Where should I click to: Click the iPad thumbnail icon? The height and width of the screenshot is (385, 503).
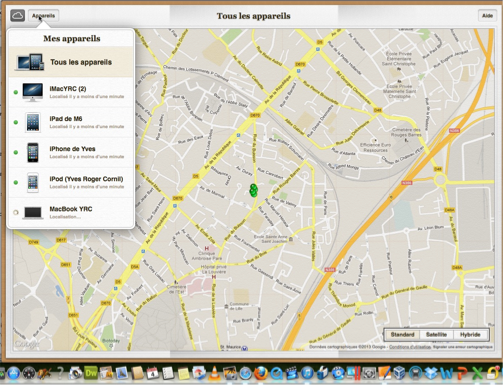tap(33, 122)
